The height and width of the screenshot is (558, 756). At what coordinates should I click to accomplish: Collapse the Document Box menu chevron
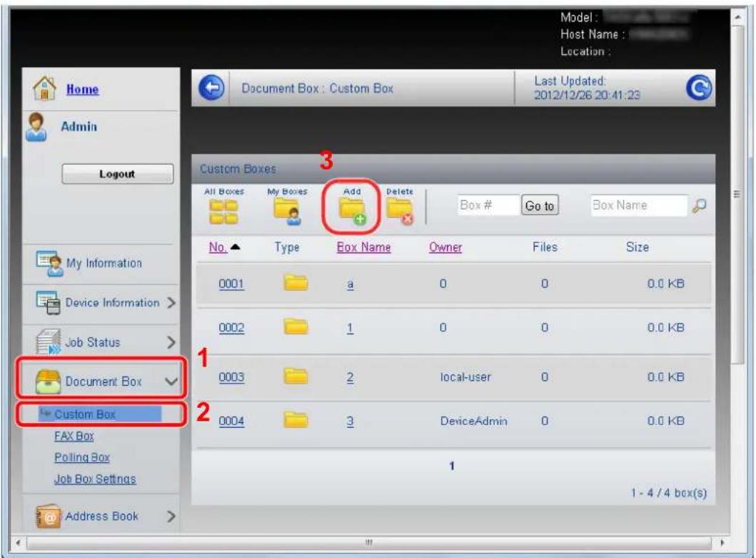coord(171,382)
